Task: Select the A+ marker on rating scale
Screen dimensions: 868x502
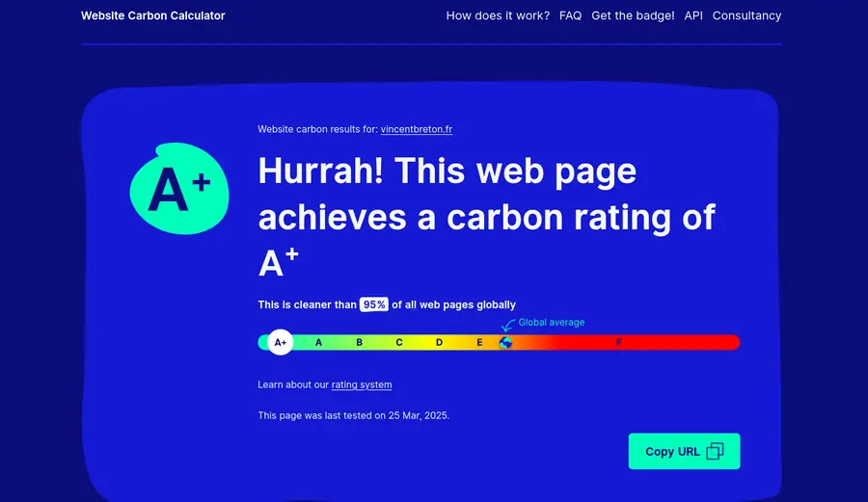Action: coord(281,342)
